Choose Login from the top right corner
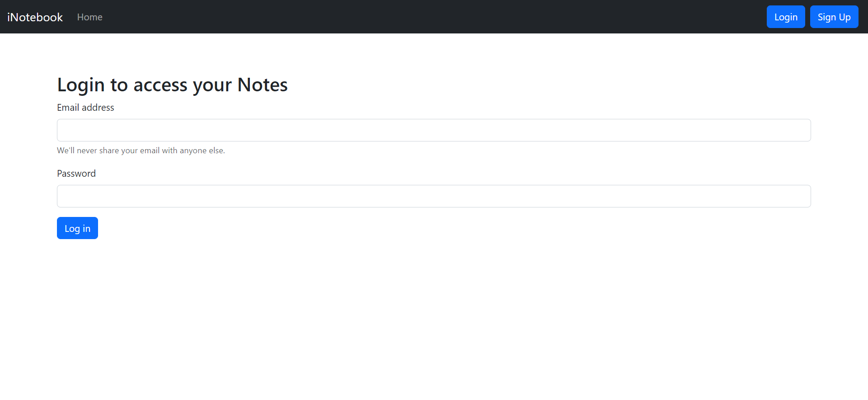868x400 pixels. [785, 17]
